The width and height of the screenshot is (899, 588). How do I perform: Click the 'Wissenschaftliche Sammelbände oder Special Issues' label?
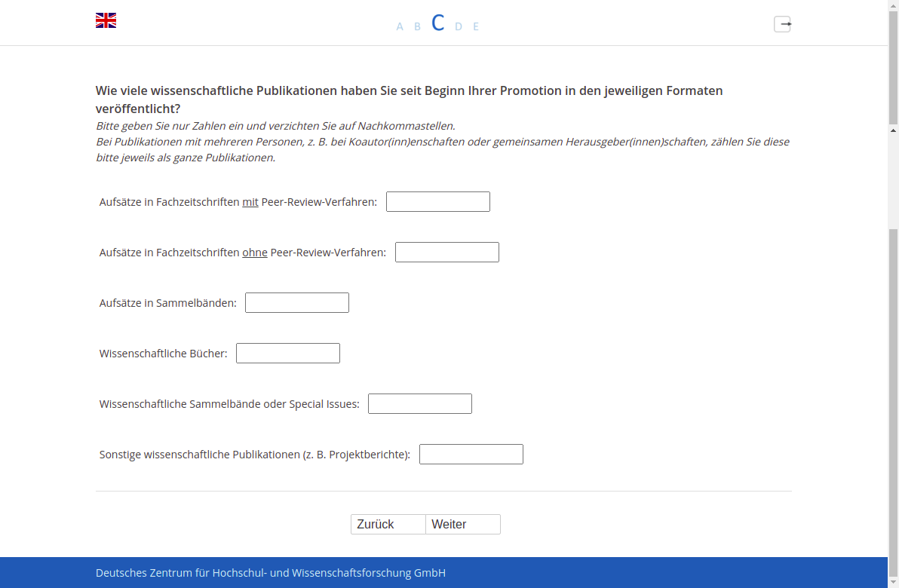point(229,404)
